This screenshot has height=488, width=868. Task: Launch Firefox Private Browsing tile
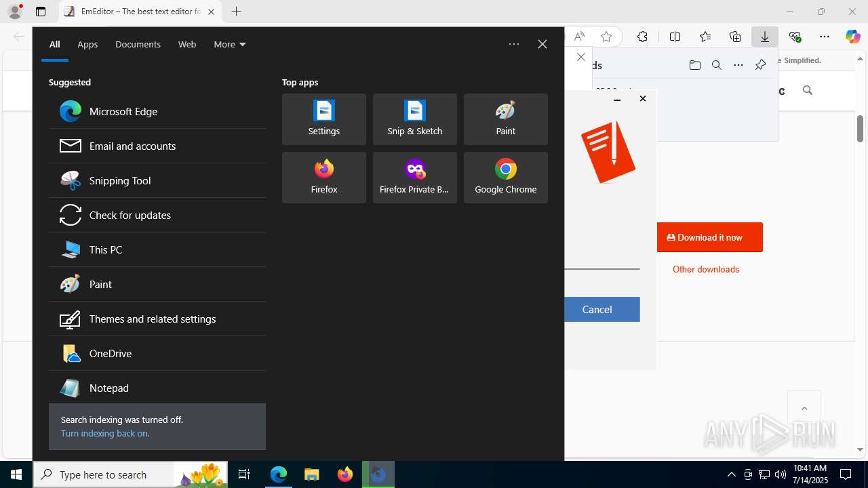pos(415,178)
